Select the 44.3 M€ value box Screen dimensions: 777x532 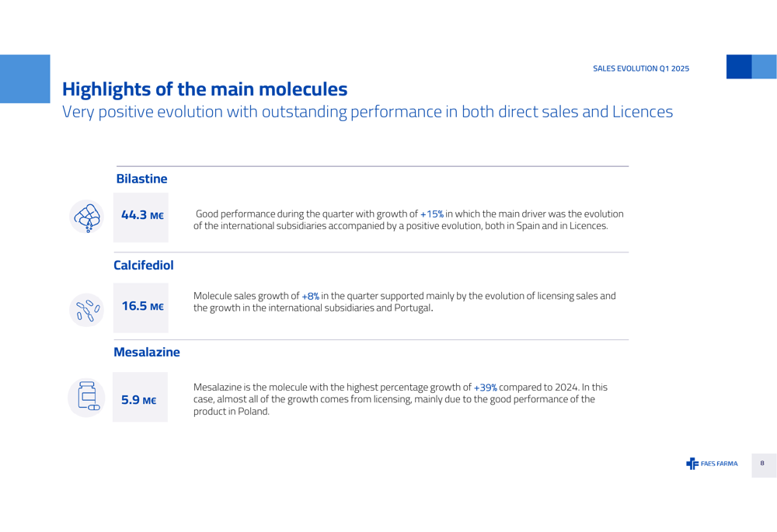pos(141,217)
